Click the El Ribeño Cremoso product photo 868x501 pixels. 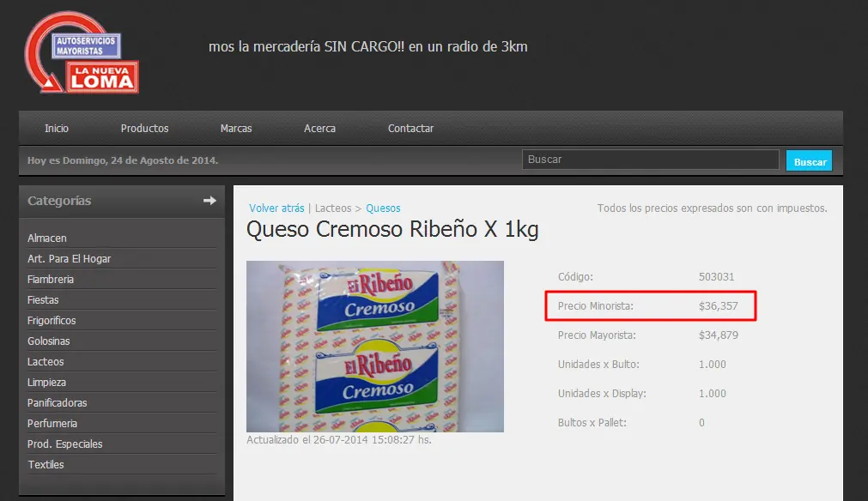[x=375, y=347]
